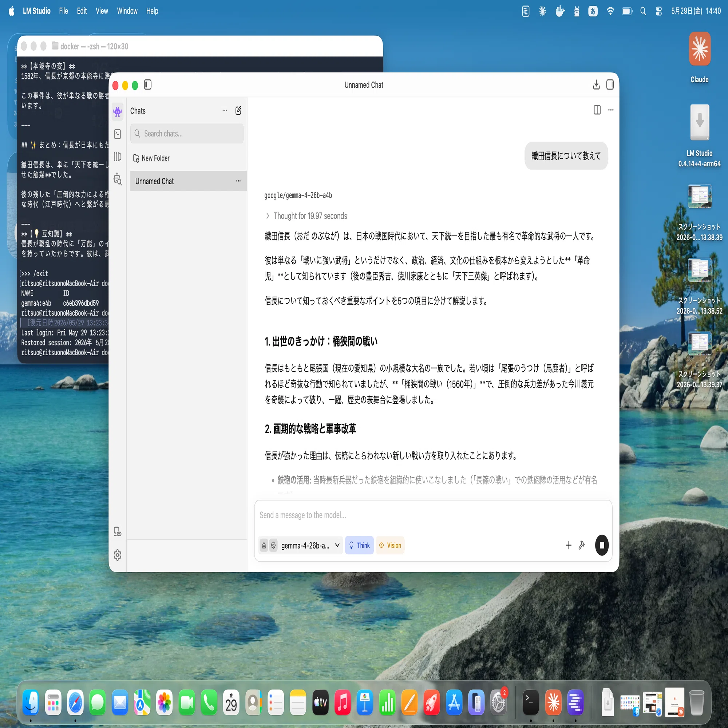Open the model search Discover icon in sidebar
This screenshot has height=728, width=728.
point(118,179)
